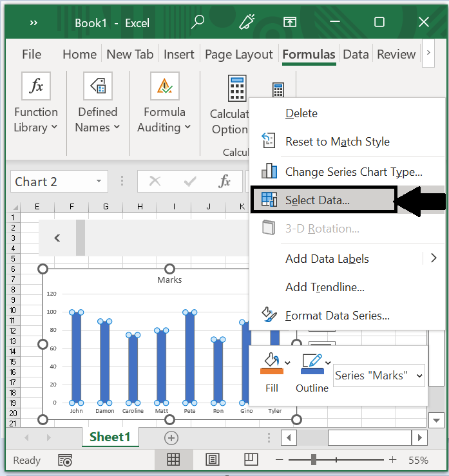Click horizontal scrollbar left arrow
The image size is (449, 476).
coord(289,438)
